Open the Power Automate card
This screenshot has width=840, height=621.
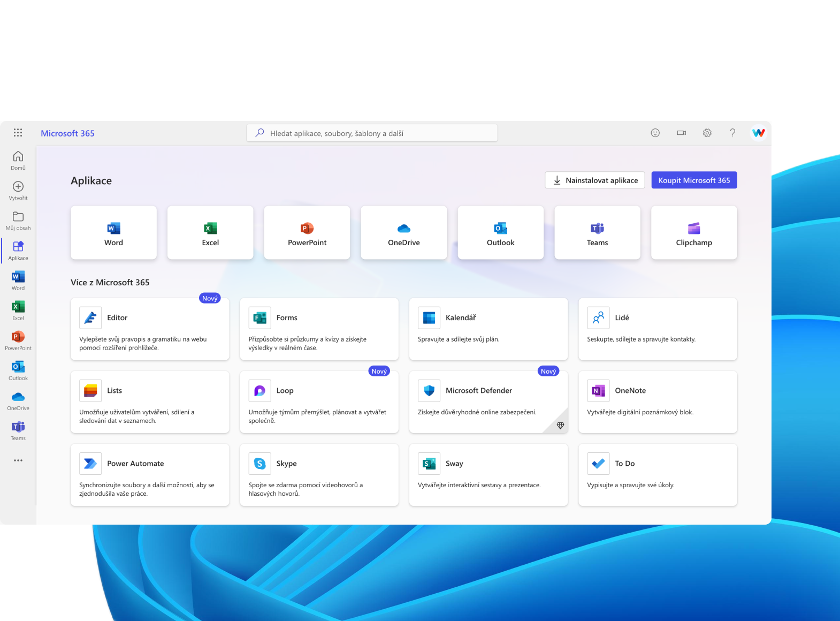tap(150, 475)
